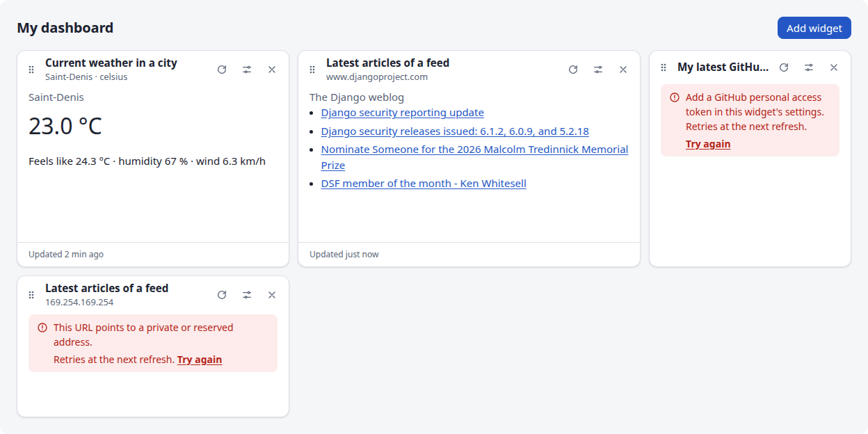Open the Django security releases issued article
Screen dimensions: 868x434
pyautogui.click(x=456, y=131)
